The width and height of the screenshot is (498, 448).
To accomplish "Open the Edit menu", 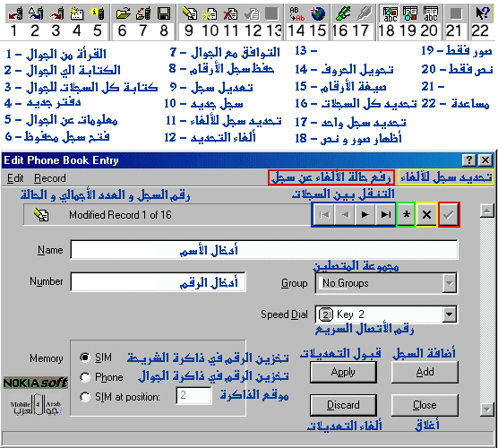I will [x=15, y=178].
